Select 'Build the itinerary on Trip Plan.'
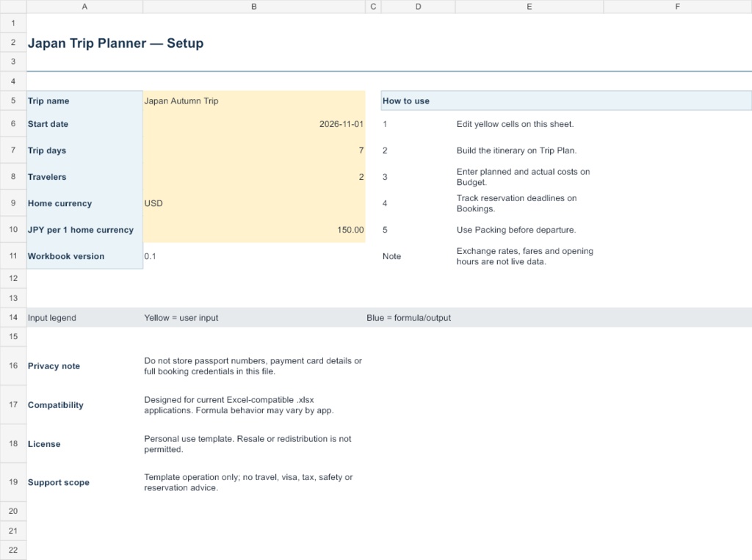This screenshot has height=560, width=752. pyautogui.click(x=529, y=150)
